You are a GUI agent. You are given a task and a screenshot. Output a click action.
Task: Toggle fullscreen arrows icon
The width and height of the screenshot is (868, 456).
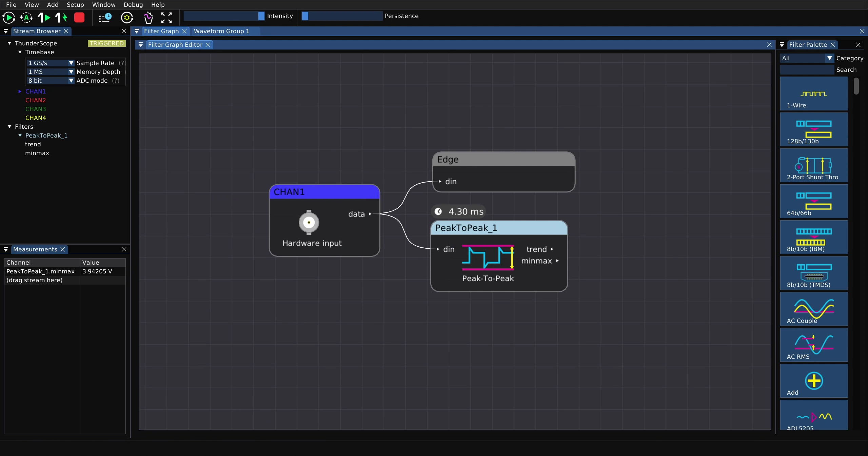(x=166, y=17)
